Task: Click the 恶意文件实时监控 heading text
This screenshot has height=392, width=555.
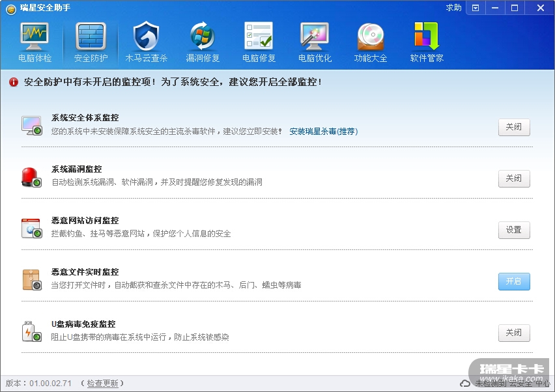Action: click(85, 272)
